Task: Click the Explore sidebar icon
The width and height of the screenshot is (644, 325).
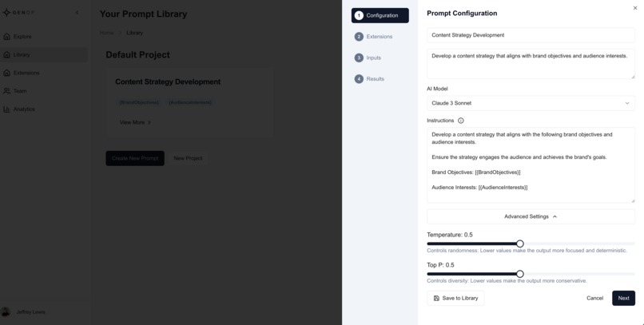Action: pos(6,37)
